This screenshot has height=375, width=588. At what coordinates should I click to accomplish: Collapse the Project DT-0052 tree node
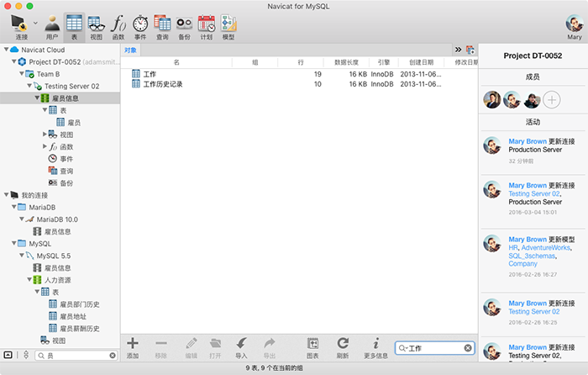14,61
